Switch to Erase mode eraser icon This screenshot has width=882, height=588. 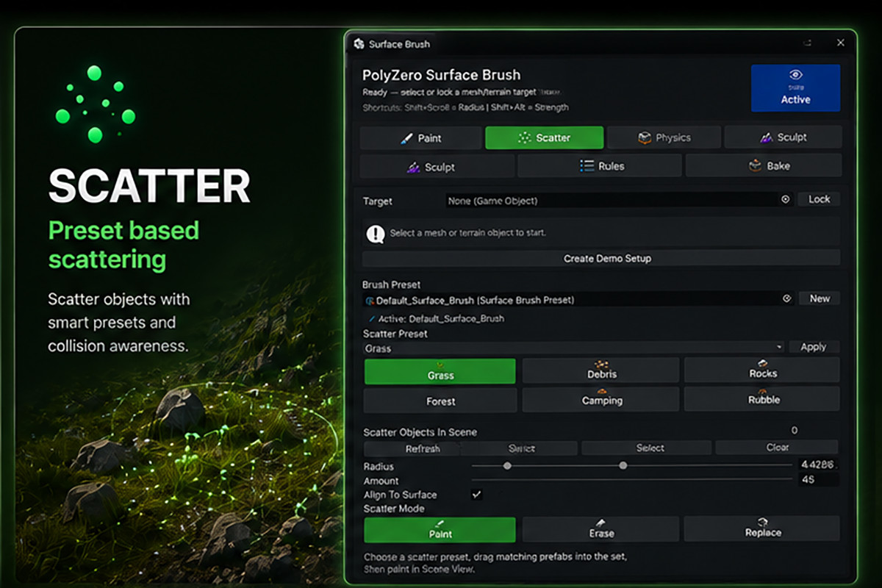point(600,523)
